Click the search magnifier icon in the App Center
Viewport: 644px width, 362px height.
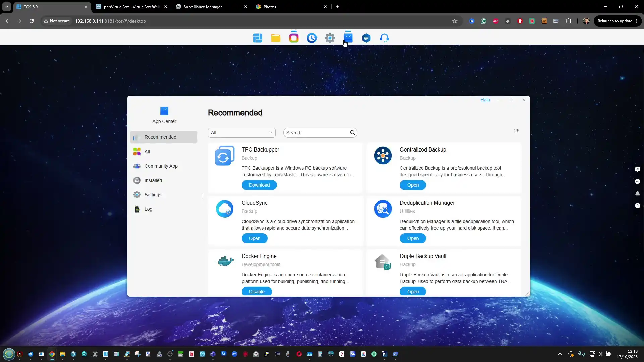(352, 133)
